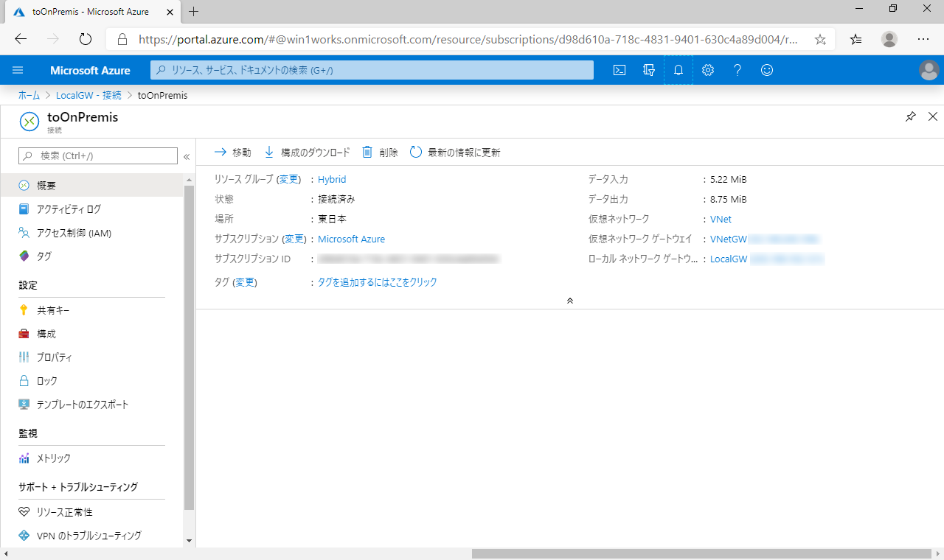Click 変更 next to サブスクリプション
The image size is (944, 560).
tap(294, 239)
